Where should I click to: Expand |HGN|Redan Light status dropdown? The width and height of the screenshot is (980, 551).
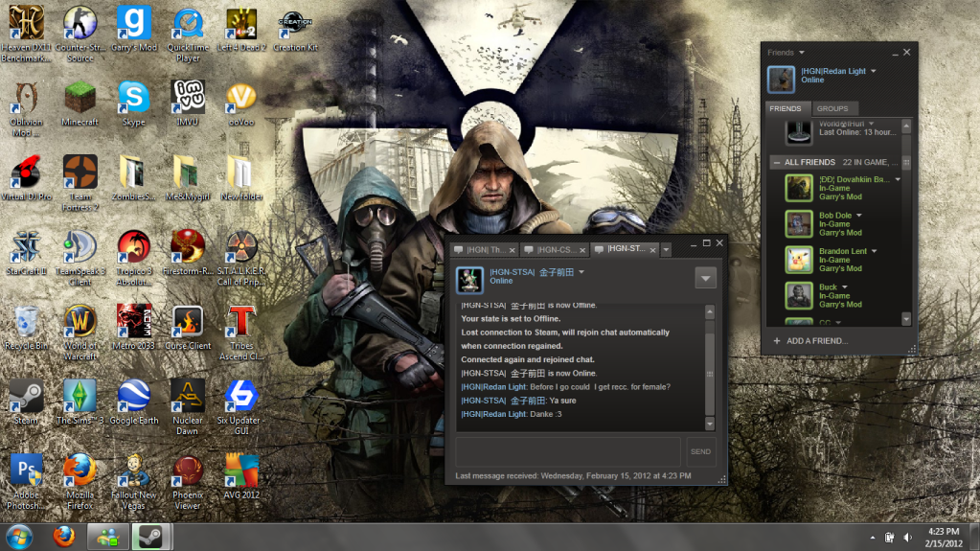pos(873,71)
